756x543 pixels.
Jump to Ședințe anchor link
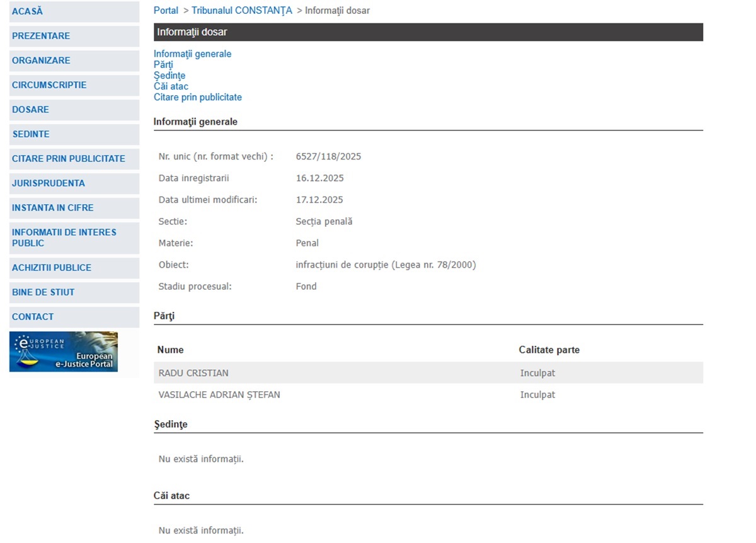click(169, 76)
